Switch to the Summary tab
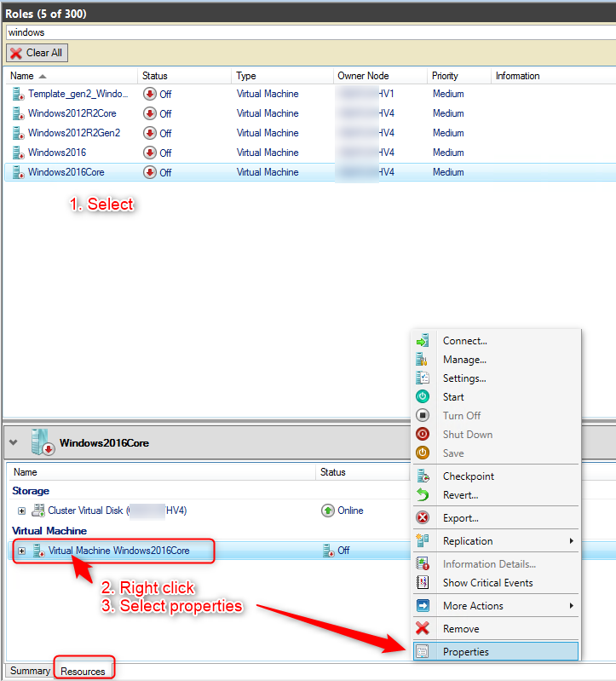The height and width of the screenshot is (681, 616). (30, 671)
